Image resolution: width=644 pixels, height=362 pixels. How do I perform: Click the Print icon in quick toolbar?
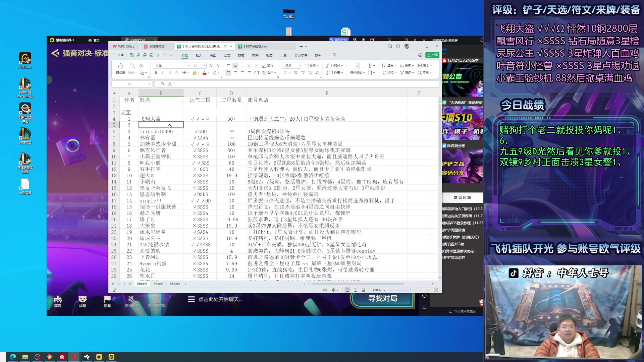pyautogui.click(x=145, y=55)
